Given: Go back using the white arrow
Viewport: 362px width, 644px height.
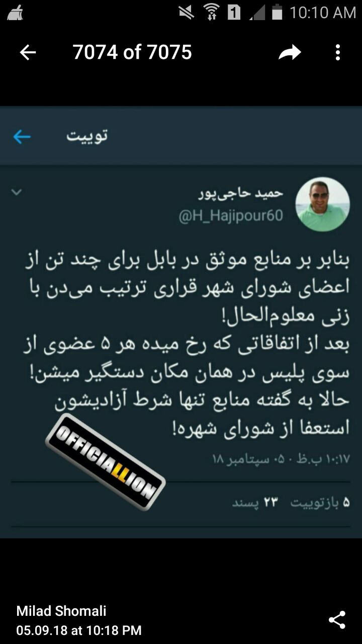Looking at the screenshot, I should (x=28, y=52).
